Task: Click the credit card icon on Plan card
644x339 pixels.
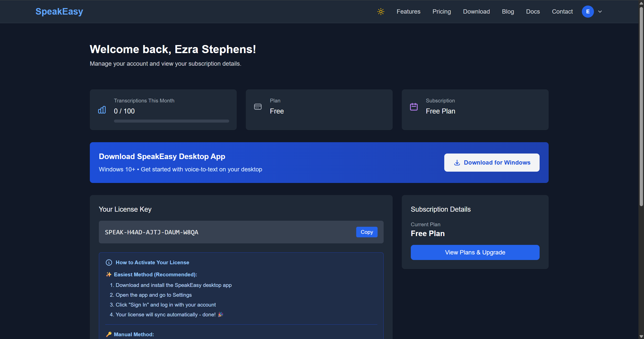Action: [258, 106]
